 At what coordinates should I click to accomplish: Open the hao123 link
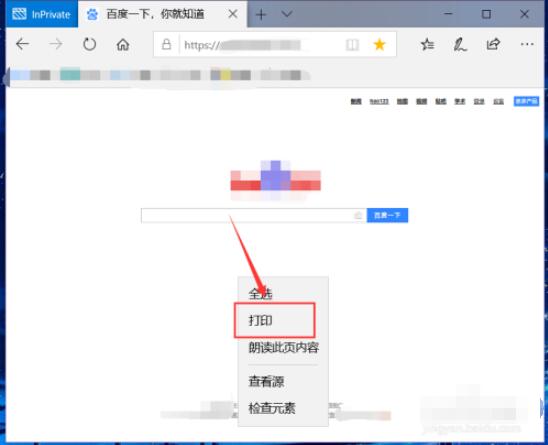click(379, 101)
